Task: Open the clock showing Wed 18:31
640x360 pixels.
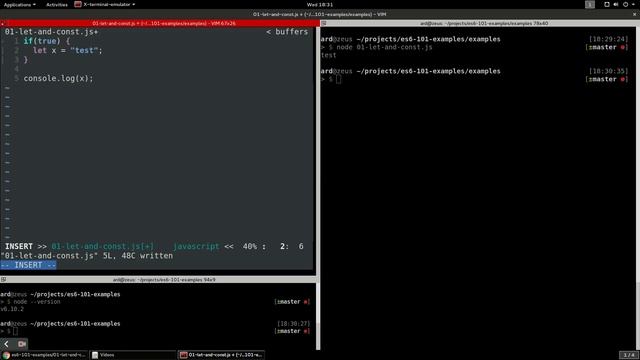Action: pos(320,4)
